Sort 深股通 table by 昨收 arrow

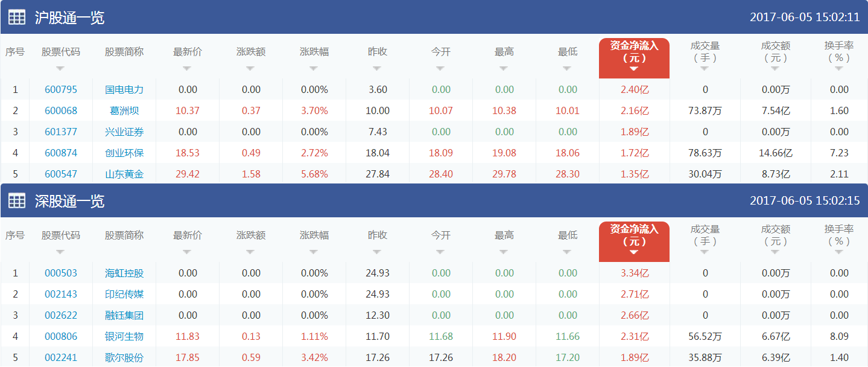(377, 252)
